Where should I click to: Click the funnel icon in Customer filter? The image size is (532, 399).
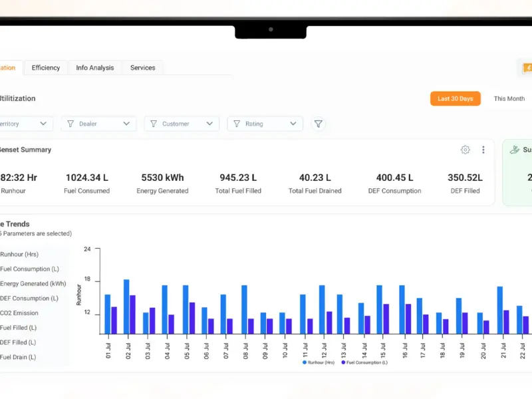coord(154,124)
